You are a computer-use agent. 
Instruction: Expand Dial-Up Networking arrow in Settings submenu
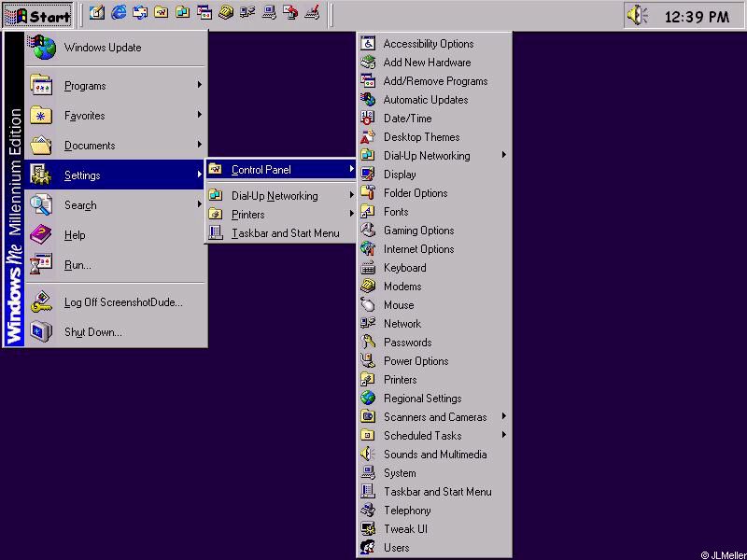[352, 195]
